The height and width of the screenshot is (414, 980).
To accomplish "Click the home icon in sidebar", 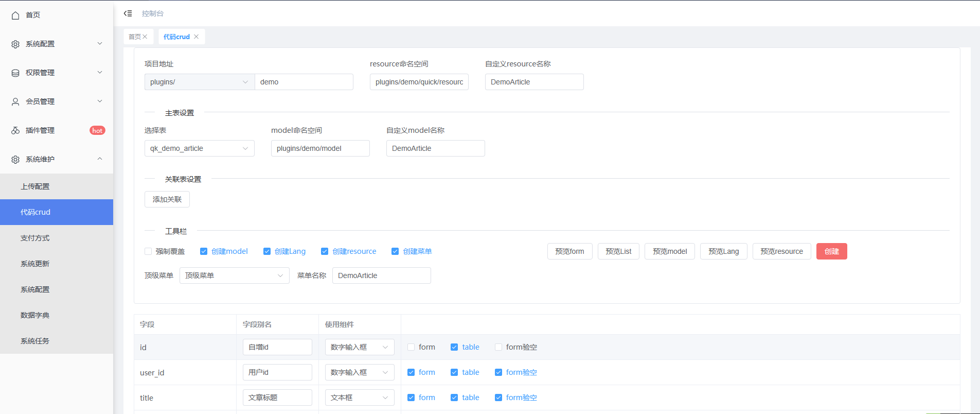I will point(15,15).
